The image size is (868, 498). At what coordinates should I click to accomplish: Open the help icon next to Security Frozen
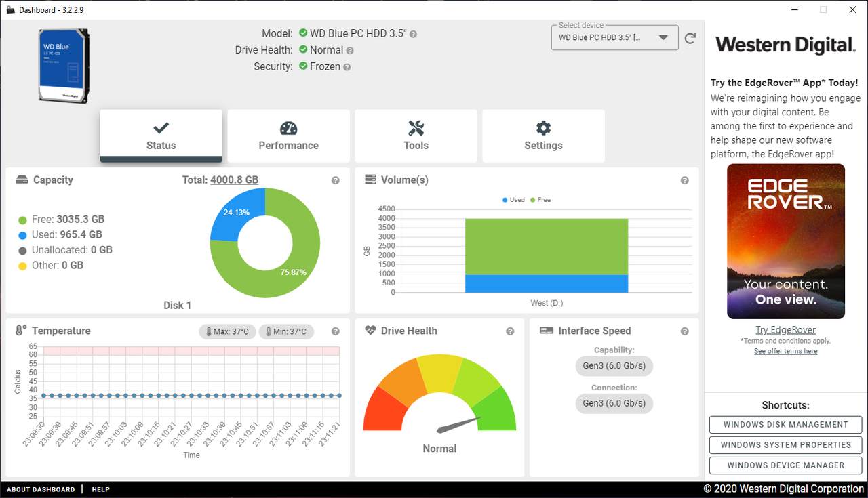[347, 67]
